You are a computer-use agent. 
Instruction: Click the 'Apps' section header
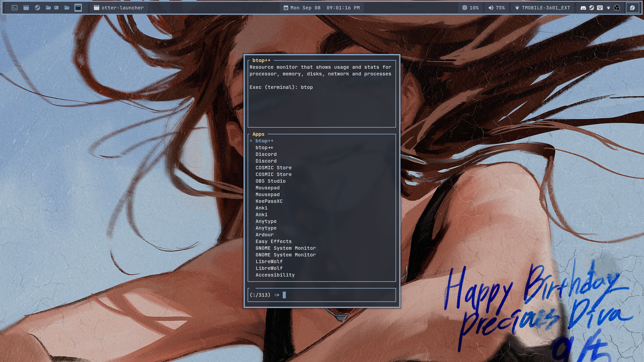pyautogui.click(x=258, y=134)
